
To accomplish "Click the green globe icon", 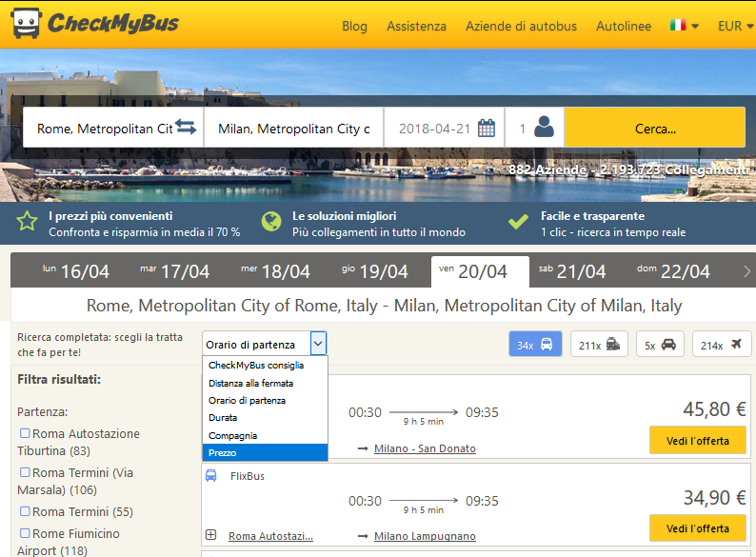I will (271, 221).
